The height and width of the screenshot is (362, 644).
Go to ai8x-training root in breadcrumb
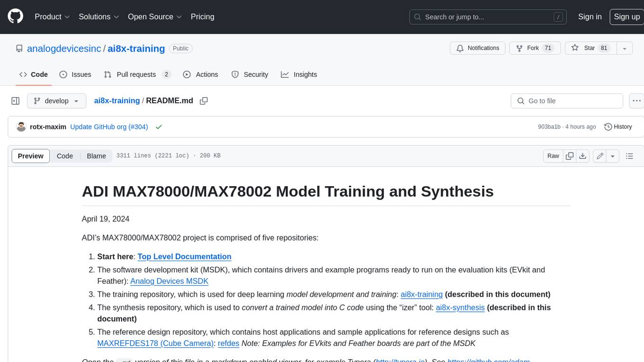coord(117,101)
